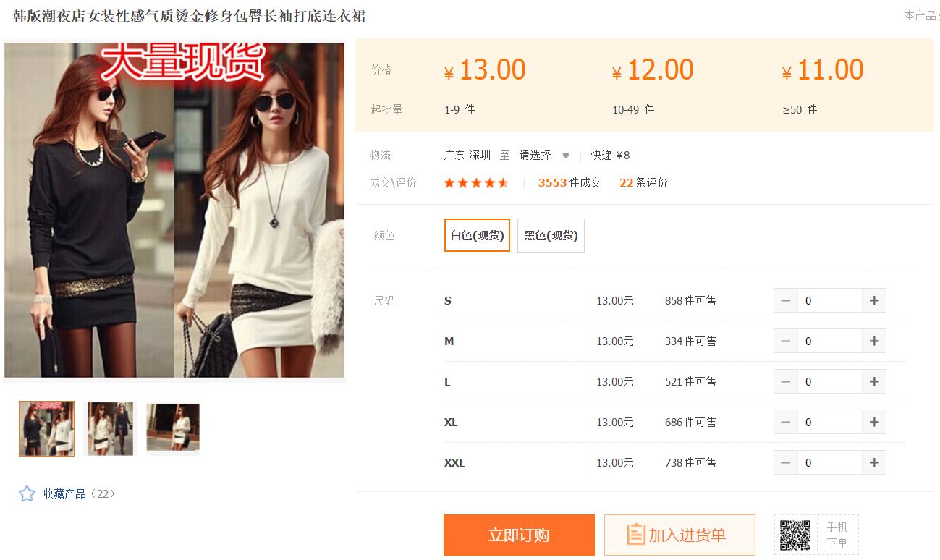The height and width of the screenshot is (560, 940).
Task: Open the 3553 件成交 transactions link
Action: tap(569, 183)
